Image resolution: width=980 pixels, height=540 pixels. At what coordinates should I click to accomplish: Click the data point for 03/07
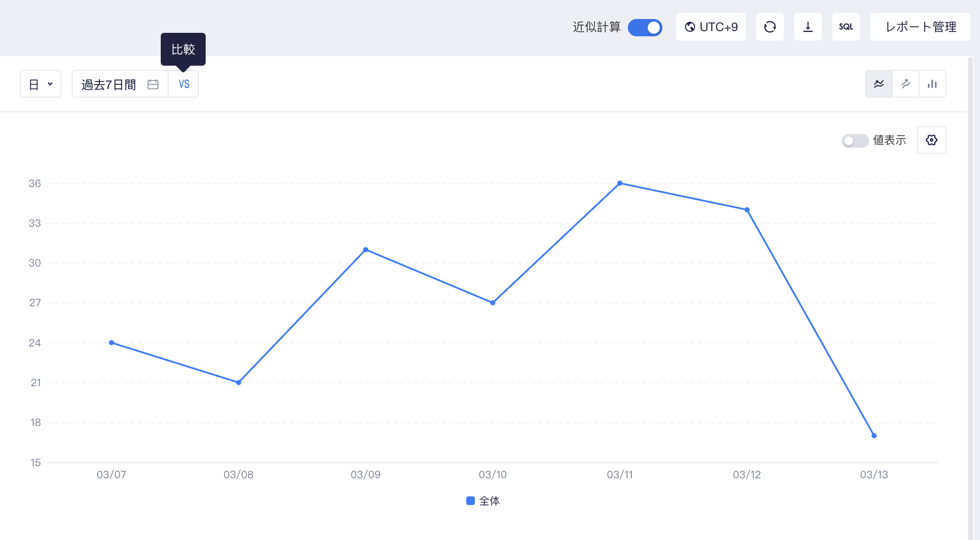(111, 343)
